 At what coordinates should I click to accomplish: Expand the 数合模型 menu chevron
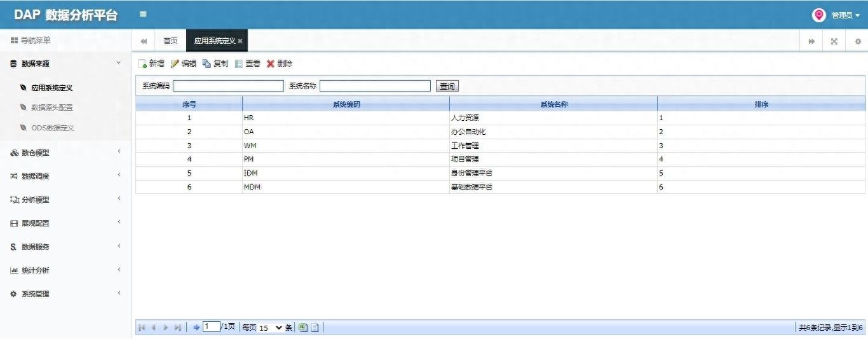point(119,151)
